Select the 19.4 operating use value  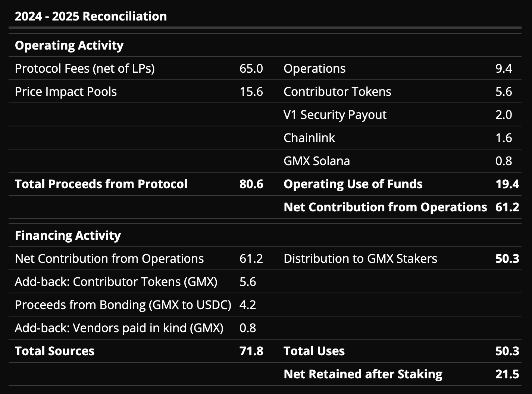pyautogui.click(x=507, y=184)
